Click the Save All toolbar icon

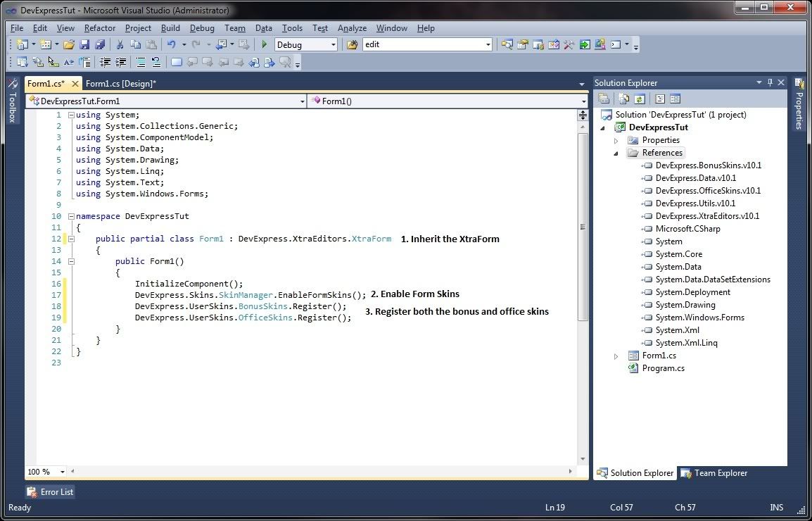[x=100, y=44]
